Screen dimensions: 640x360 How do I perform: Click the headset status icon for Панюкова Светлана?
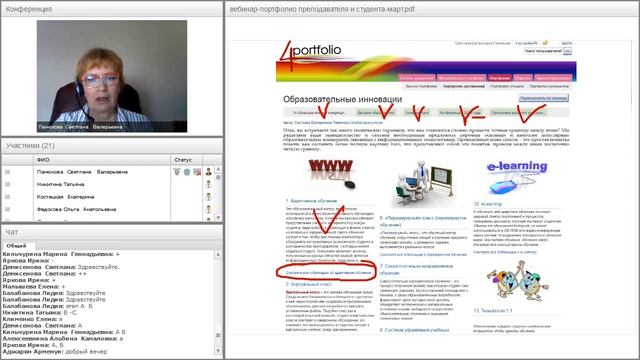187,172
